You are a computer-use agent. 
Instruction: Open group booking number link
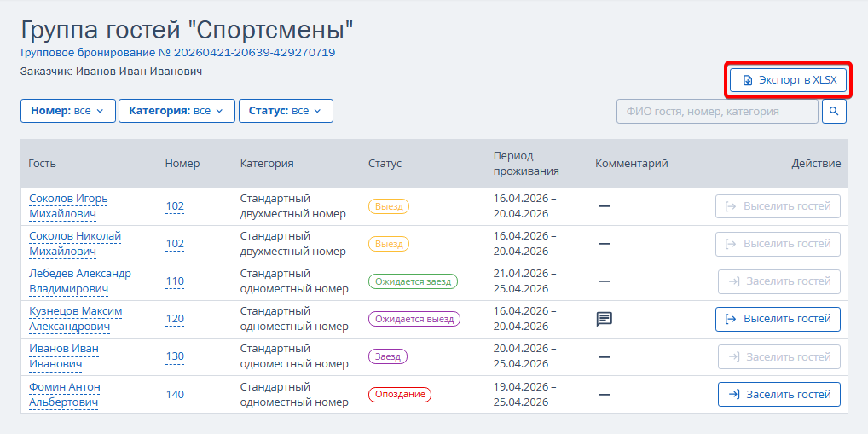click(177, 53)
